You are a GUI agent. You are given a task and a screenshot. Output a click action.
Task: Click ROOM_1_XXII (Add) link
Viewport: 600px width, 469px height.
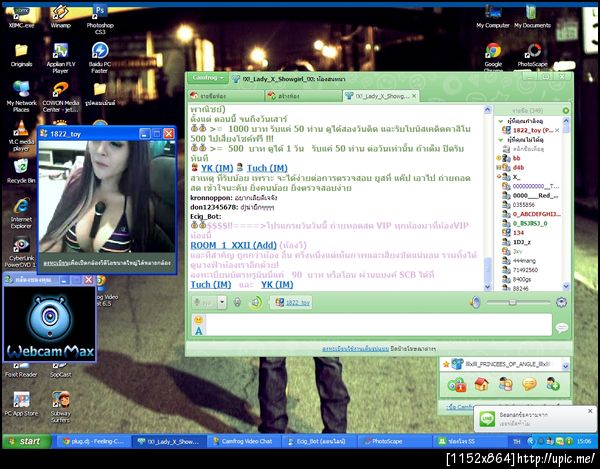click(233, 245)
